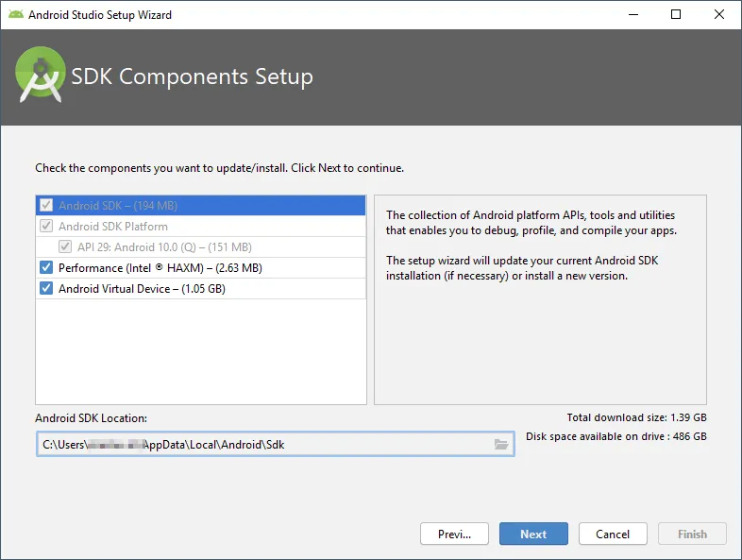The height and width of the screenshot is (560, 742).
Task: Close the Android Studio Setup Wizard window
Action: (x=719, y=15)
